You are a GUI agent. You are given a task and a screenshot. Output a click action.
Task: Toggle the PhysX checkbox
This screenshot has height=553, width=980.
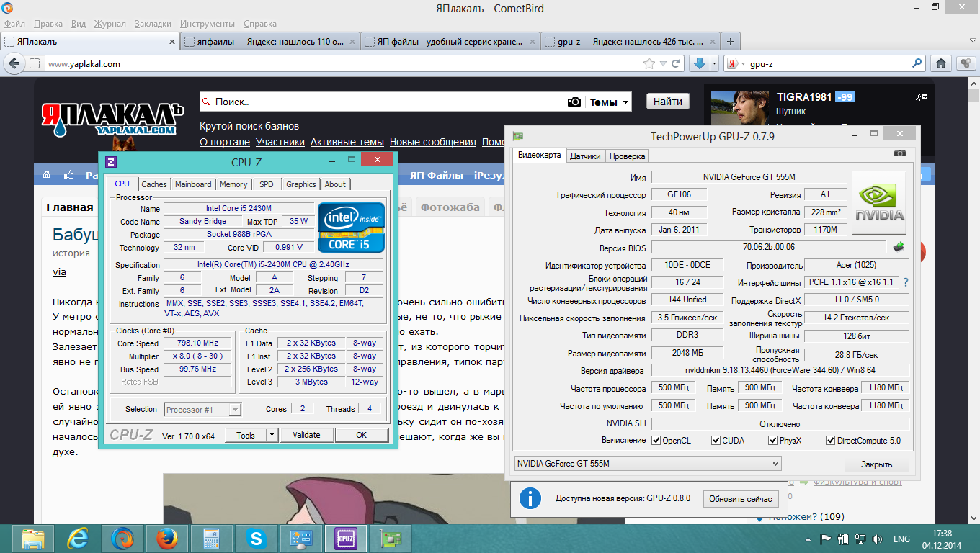coord(773,441)
